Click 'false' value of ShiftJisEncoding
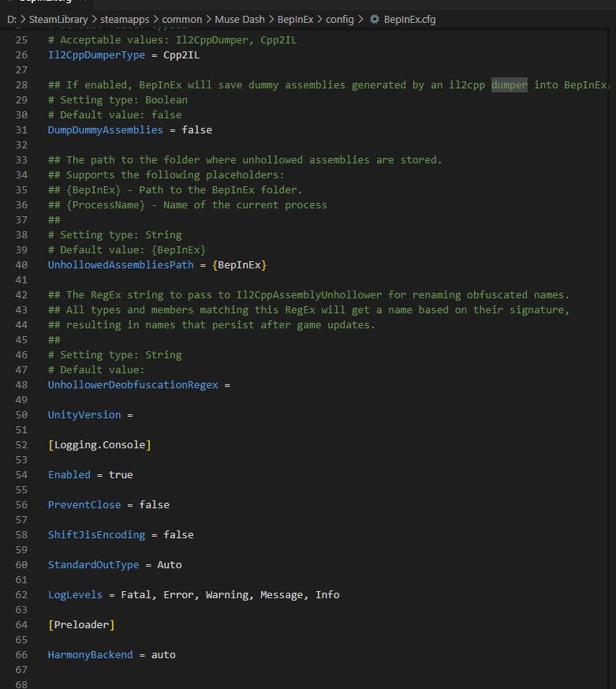Image resolution: width=616 pixels, height=689 pixels. pyautogui.click(x=178, y=534)
